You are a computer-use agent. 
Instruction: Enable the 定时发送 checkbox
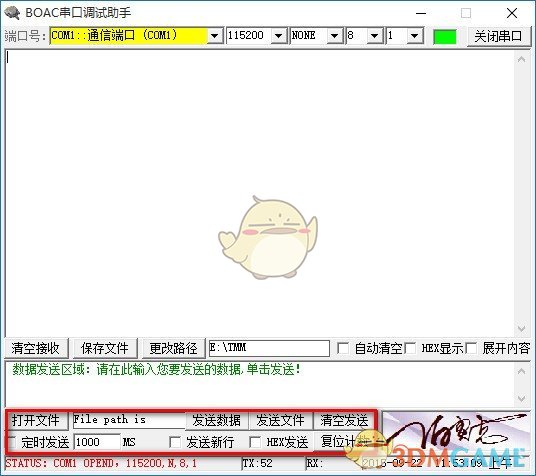click(x=11, y=442)
